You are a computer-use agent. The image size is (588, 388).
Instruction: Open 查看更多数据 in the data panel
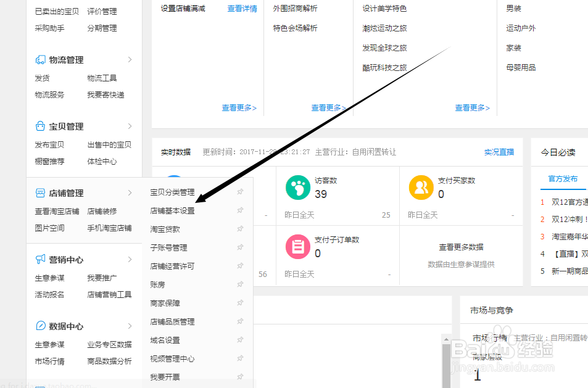(x=462, y=247)
